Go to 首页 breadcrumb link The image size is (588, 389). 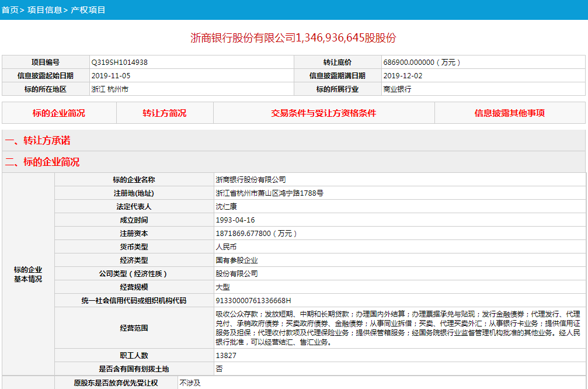pos(10,10)
